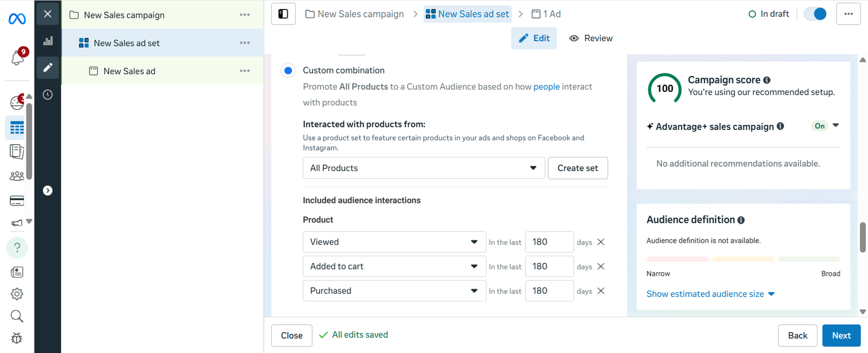Open the gear Settings icon
Image resolution: width=868 pixels, height=353 pixels.
17,294
